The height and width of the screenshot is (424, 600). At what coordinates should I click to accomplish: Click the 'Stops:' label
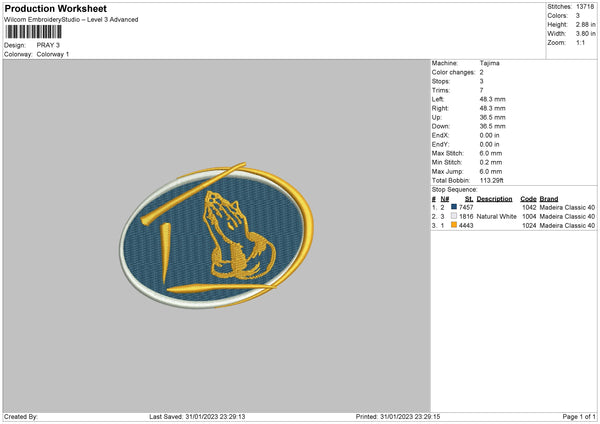pyautogui.click(x=441, y=81)
